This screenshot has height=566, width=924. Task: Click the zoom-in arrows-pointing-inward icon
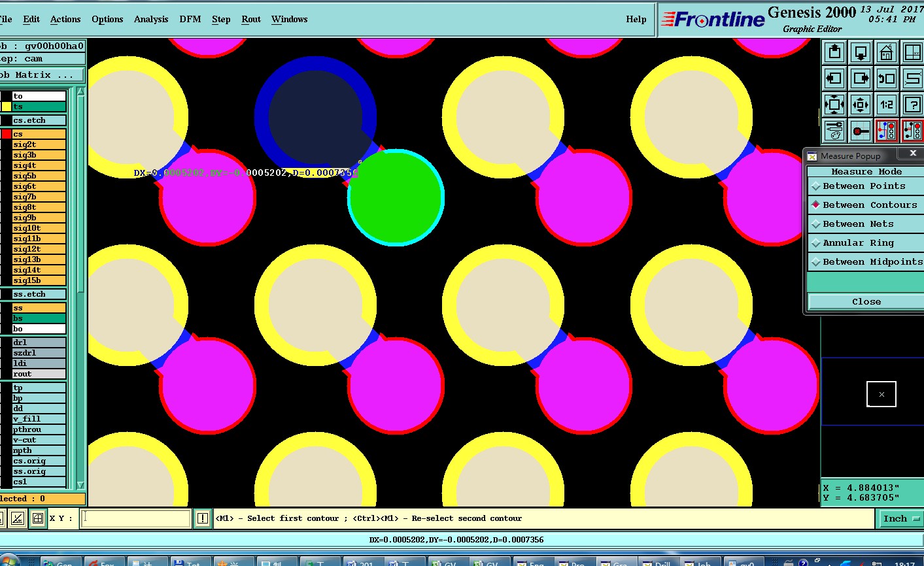pyautogui.click(x=834, y=105)
